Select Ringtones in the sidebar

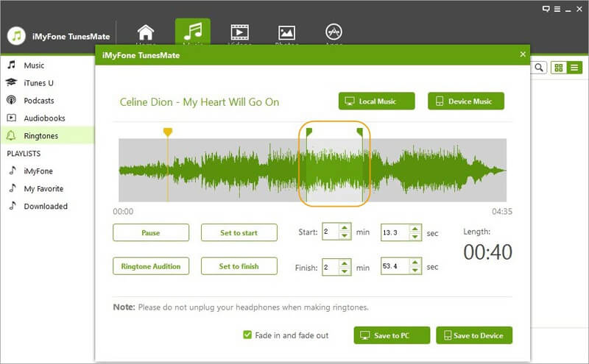[x=47, y=136]
